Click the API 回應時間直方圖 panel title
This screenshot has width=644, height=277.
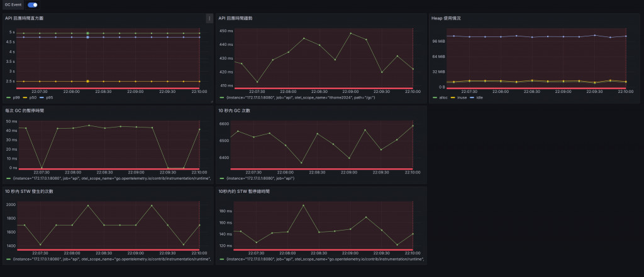click(x=25, y=18)
